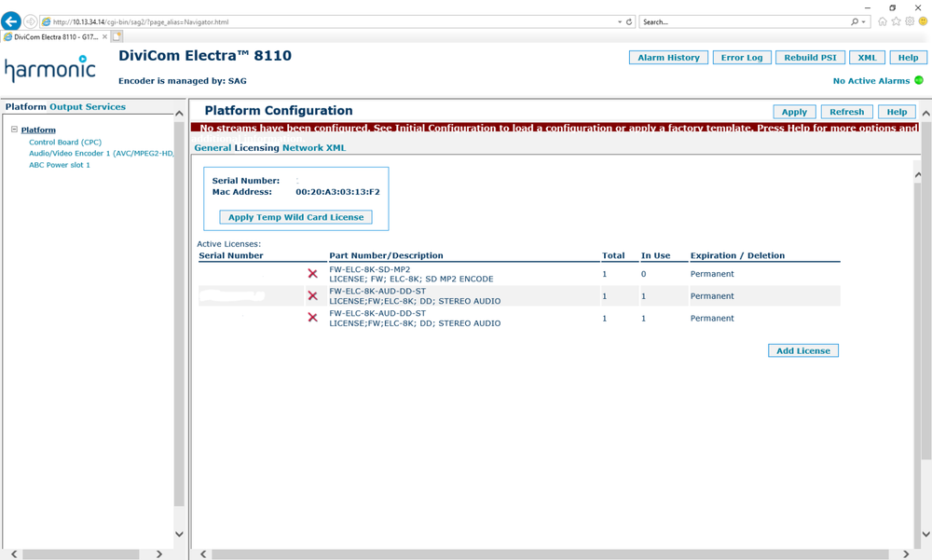The height and width of the screenshot is (560, 932).
Task: Open the Output Services tab
Action: (88, 107)
